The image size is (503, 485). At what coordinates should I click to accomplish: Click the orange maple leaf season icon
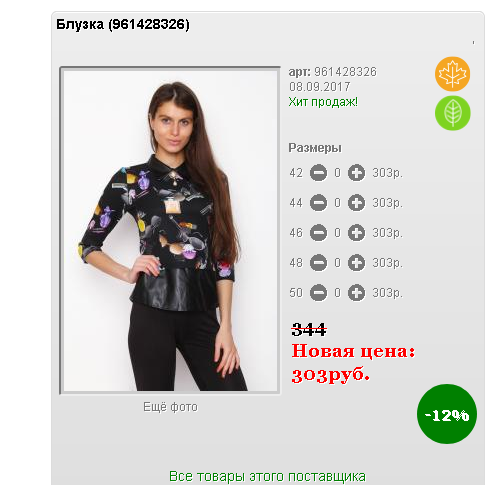tap(452, 74)
